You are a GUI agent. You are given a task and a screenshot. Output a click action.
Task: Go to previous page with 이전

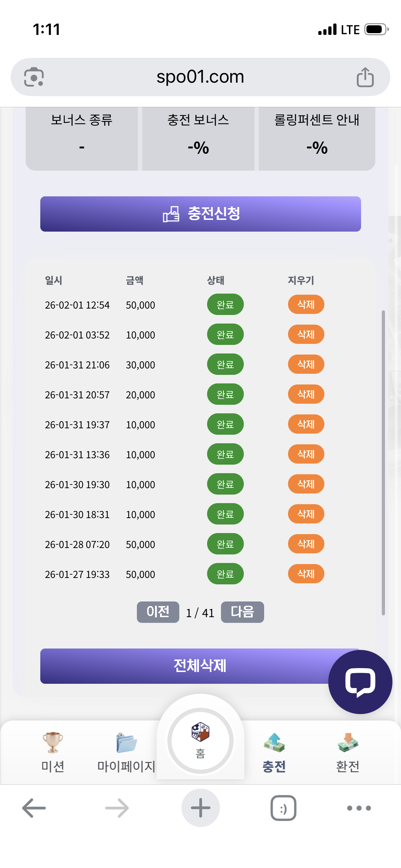click(x=158, y=612)
